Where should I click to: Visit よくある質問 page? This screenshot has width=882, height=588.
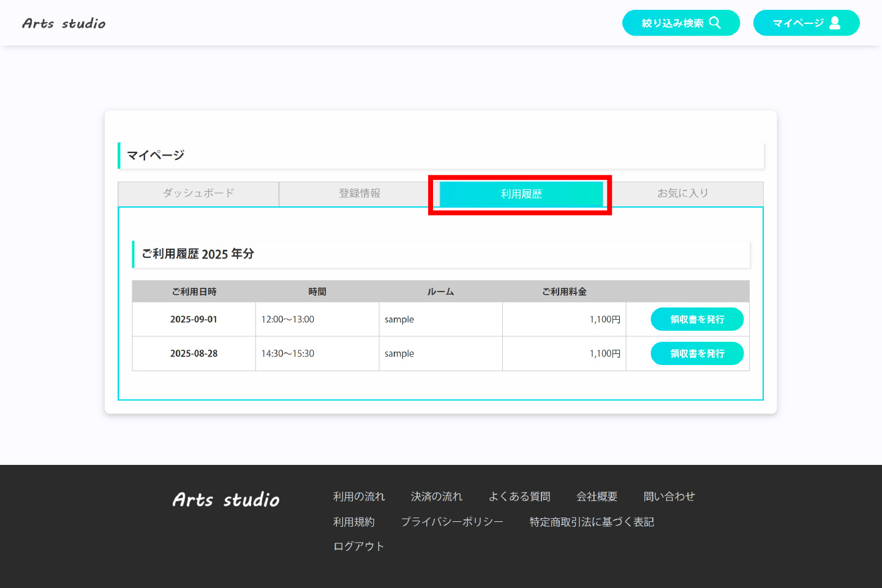click(519, 496)
